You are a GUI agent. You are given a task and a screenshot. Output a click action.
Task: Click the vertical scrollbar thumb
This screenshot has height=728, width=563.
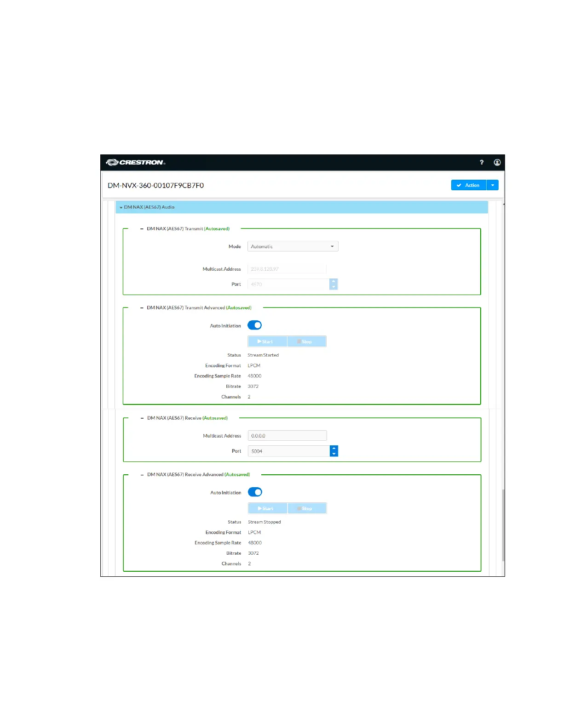tap(503, 525)
